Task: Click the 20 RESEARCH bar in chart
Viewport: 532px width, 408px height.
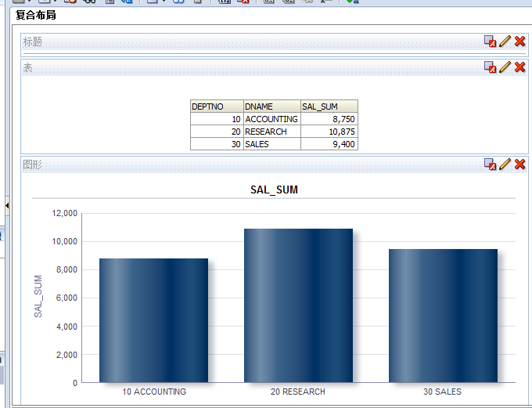Action: click(298, 305)
